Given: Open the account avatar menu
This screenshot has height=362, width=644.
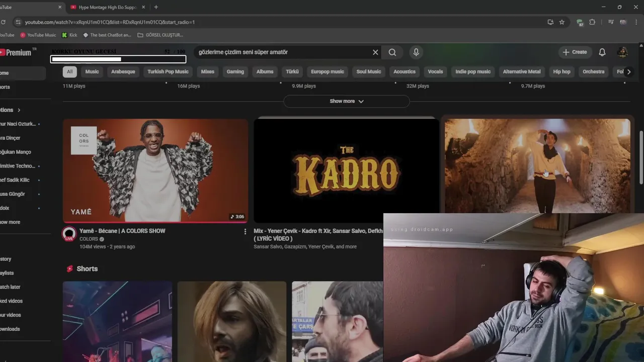Looking at the screenshot, I should pyautogui.click(x=622, y=52).
